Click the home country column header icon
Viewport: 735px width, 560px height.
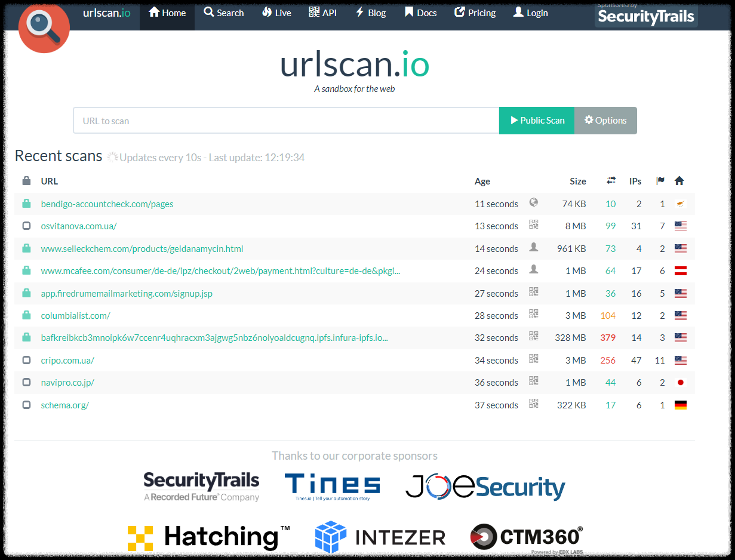[x=679, y=181]
